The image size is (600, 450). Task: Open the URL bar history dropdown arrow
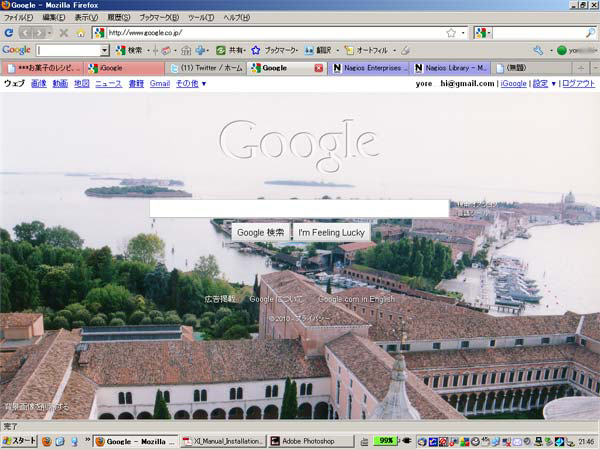(x=463, y=33)
